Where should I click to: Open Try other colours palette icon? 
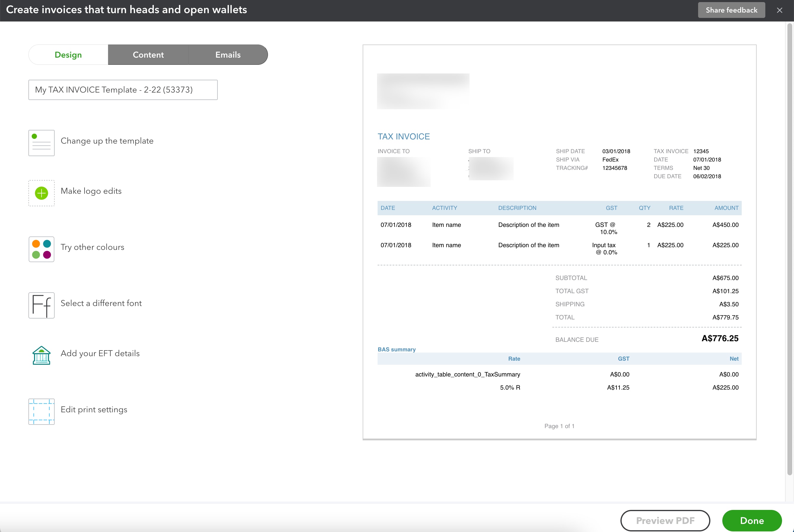[41, 249]
